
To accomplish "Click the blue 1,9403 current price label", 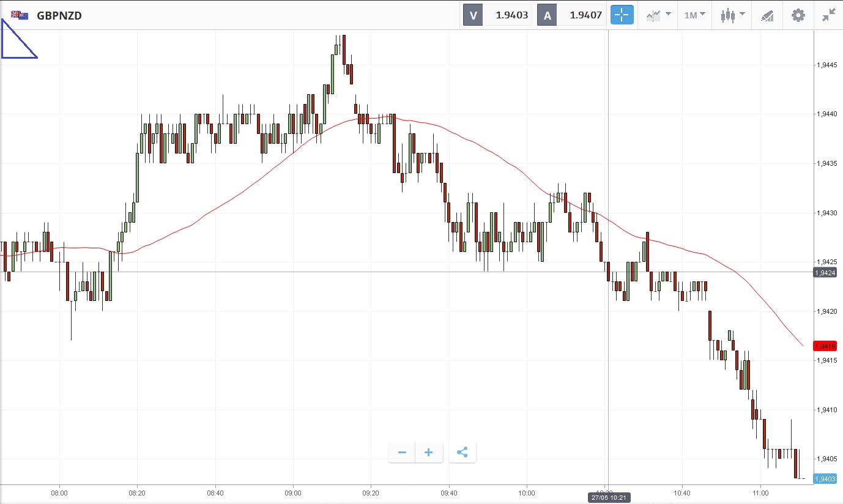I will point(825,479).
